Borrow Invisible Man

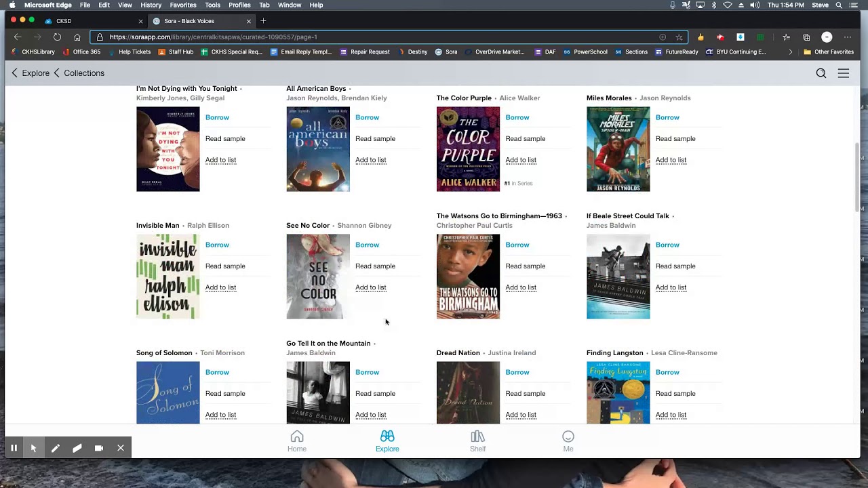click(217, 245)
